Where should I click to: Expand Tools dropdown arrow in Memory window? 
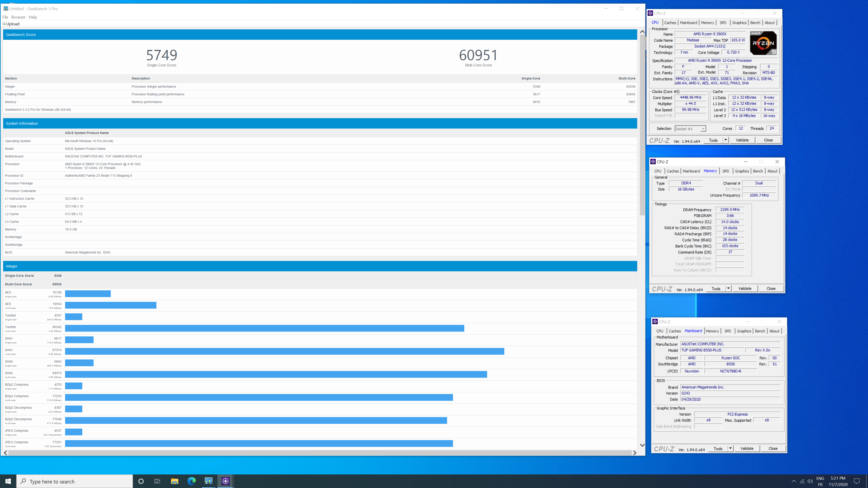(x=728, y=289)
